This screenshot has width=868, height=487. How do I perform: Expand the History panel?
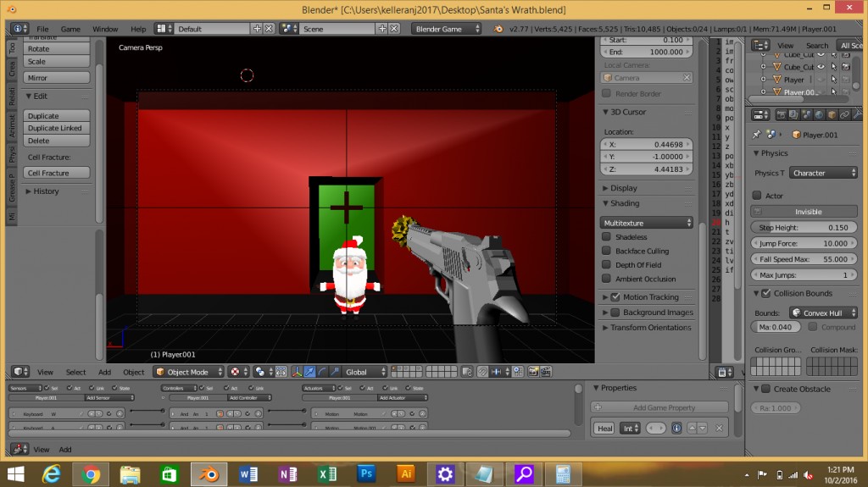coord(42,191)
